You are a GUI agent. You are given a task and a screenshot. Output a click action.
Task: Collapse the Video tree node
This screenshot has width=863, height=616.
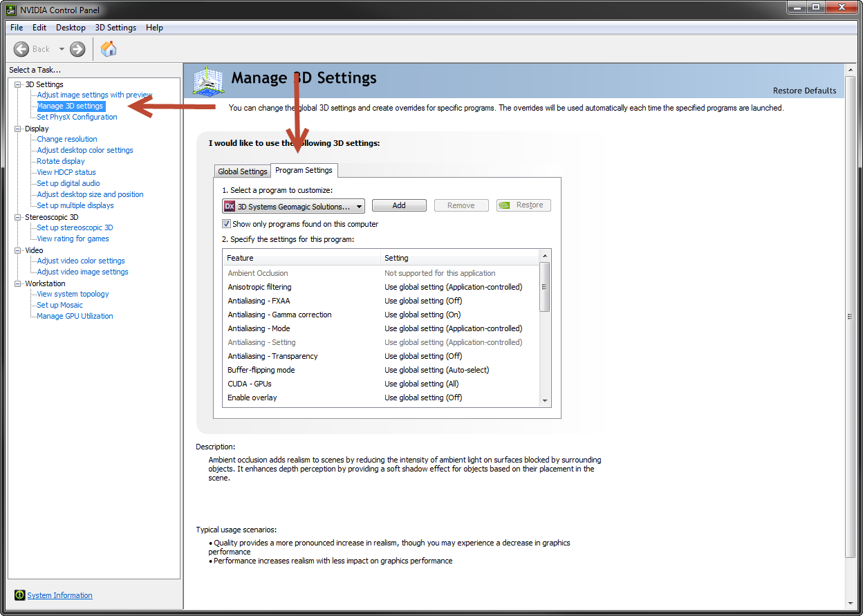point(18,250)
